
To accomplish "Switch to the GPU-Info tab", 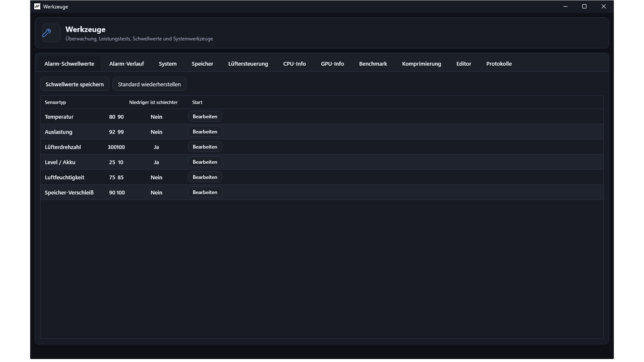I will point(332,64).
